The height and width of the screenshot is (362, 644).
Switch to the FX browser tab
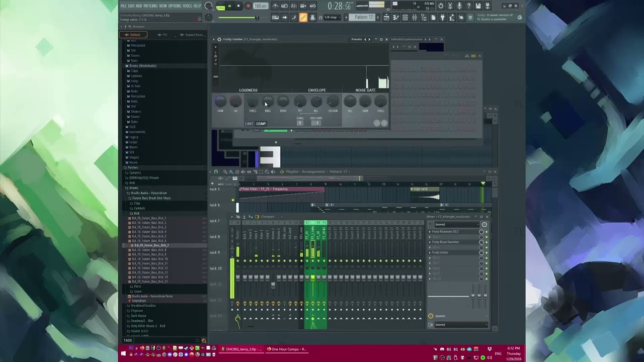pos(162,35)
